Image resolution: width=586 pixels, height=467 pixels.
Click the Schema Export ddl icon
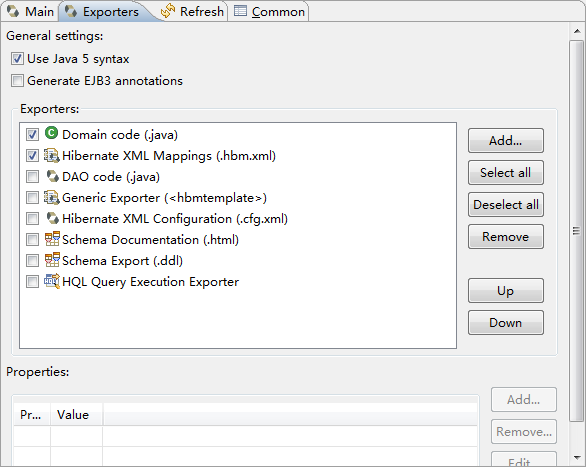[x=52, y=260]
